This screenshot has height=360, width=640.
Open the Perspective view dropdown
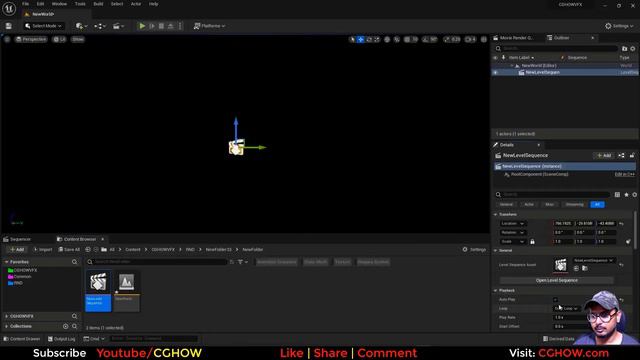[x=31, y=40]
